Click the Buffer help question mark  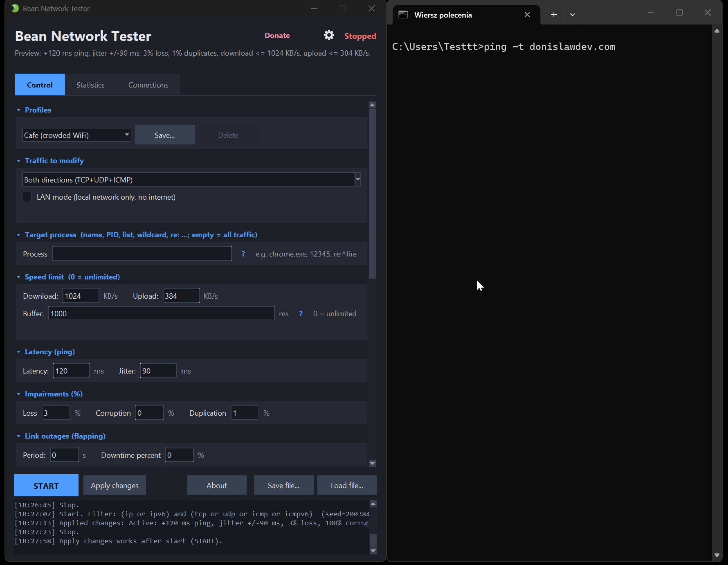[301, 313]
